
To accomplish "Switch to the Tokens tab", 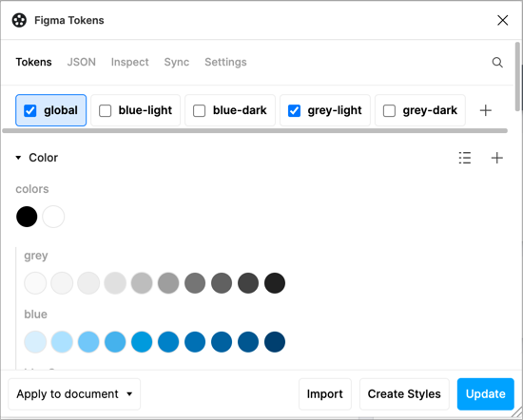I will [33, 62].
